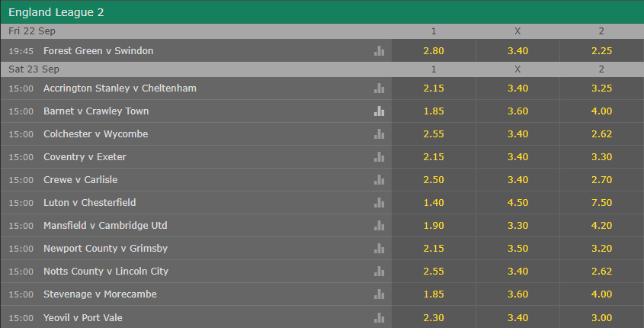
Task: Open stats icon for Crewe v Carlisle
Action: 379,179
